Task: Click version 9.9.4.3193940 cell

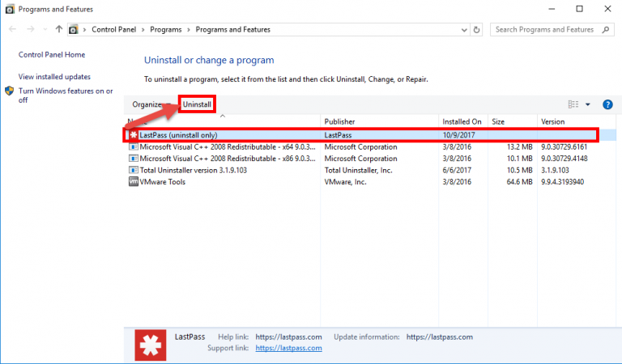Action: tap(562, 182)
